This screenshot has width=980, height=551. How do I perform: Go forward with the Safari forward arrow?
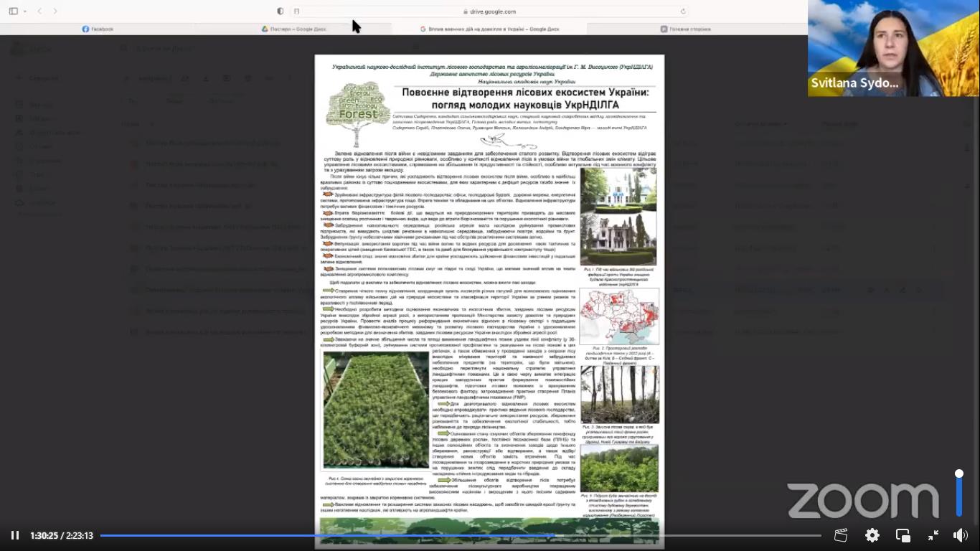tap(55, 11)
